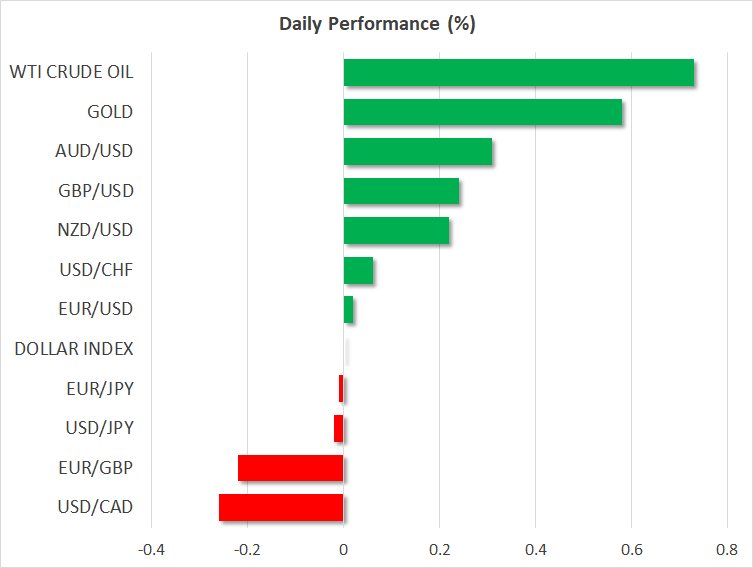Click the AUD/USD green bar
753x568 pixels.
pyautogui.click(x=417, y=152)
